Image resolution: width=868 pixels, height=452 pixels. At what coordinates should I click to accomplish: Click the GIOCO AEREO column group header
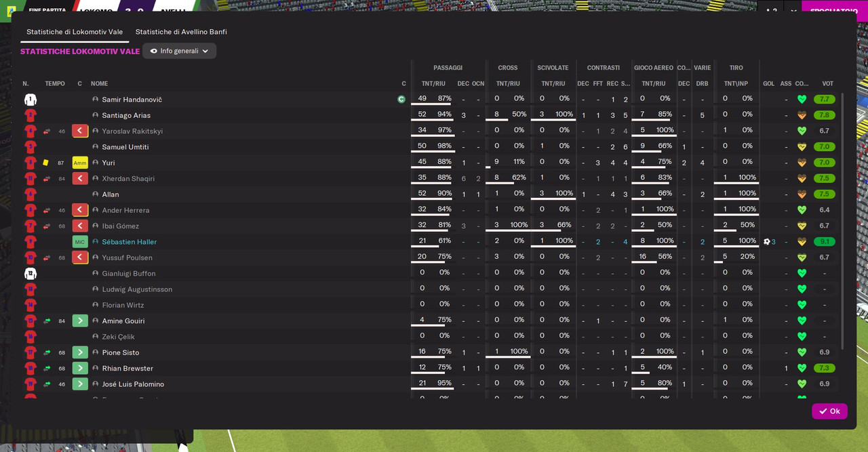pyautogui.click(x=654, y=68)
